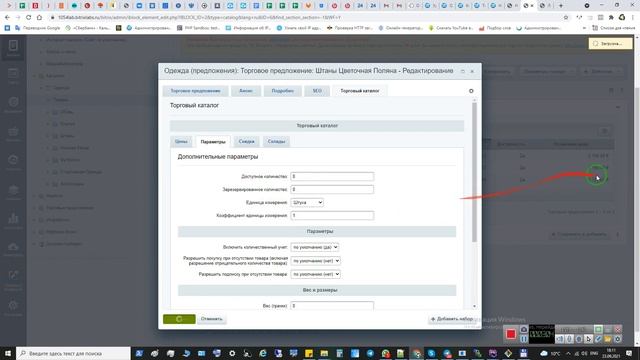Viewport: 640px width, 360px height.
Task: Click the dialog scrollbar down arrow
Action: (474, 306)
